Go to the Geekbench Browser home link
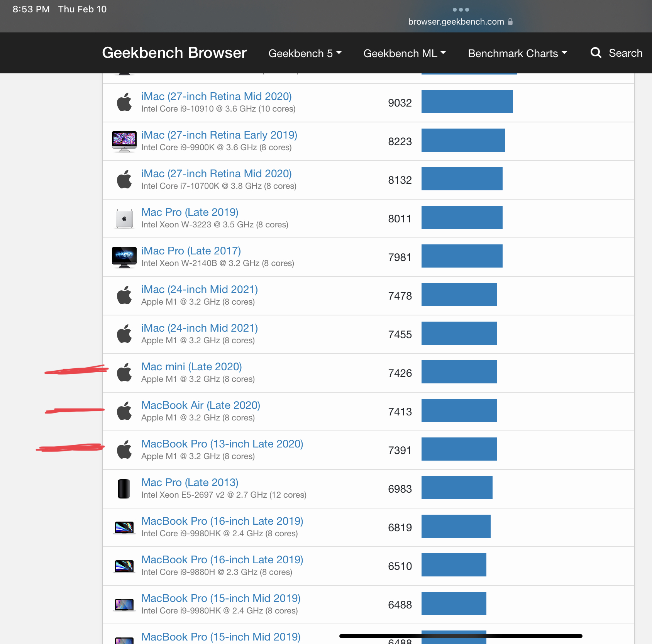Image resolution: width=652 pixels, height=644 pixels. click(x=174, y=53)
